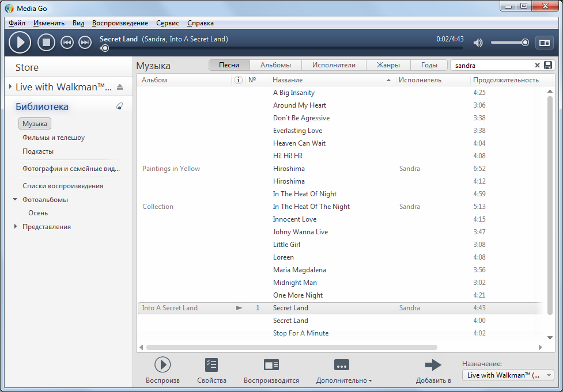Image resolution: width=563 pixels, height=392 pixels.
Task: Expand the Live with Walkman device tree
Action: (x=10, y=86)
